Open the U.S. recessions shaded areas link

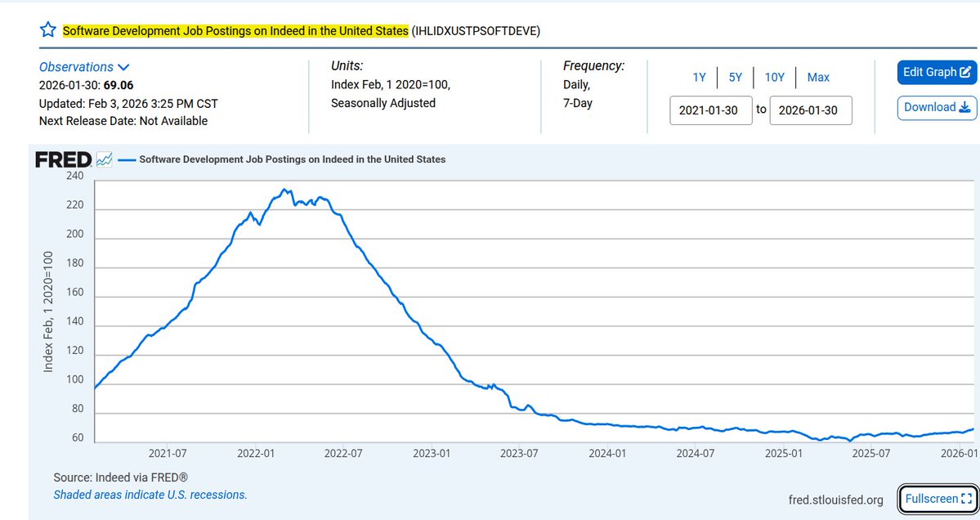pyautogui.click(x=150, y=495)
